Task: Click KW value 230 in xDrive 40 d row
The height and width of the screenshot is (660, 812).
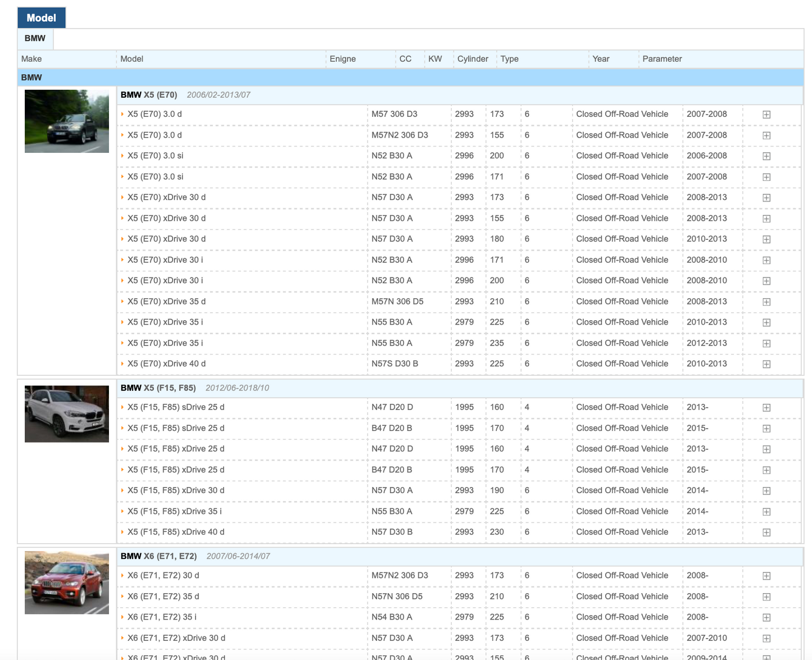Action: pyautogui.click(x=497, y=532)
